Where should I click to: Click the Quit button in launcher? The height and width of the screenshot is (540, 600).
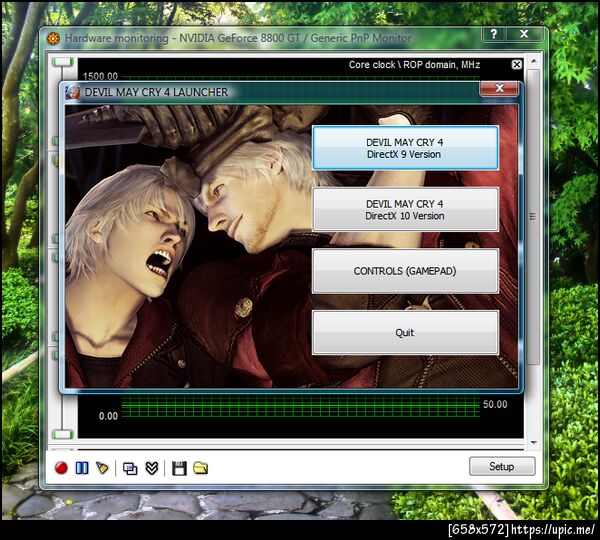pos(405,332)
